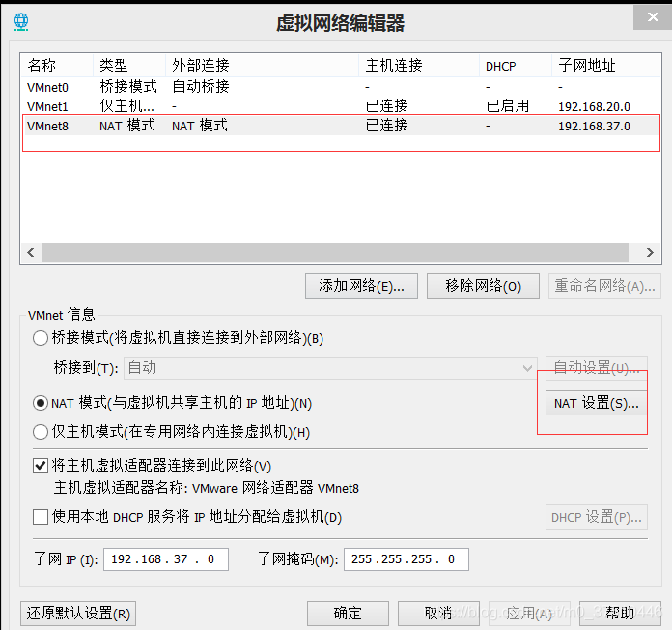The width and height of the screenshot is (672, 630).
Task: Click the DHCP column header
Action: (x=516, y=65)
